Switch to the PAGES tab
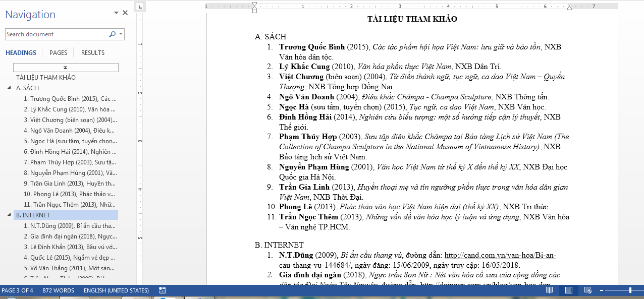 point(58,53)
